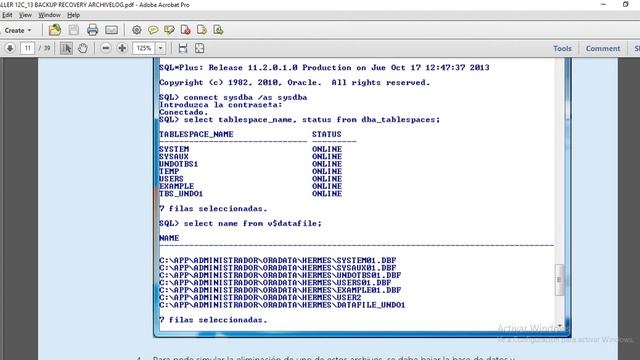640x360 pixels.
Task: Click 'connect sysdba /as sysdba' command line
Action: (245, 97)
